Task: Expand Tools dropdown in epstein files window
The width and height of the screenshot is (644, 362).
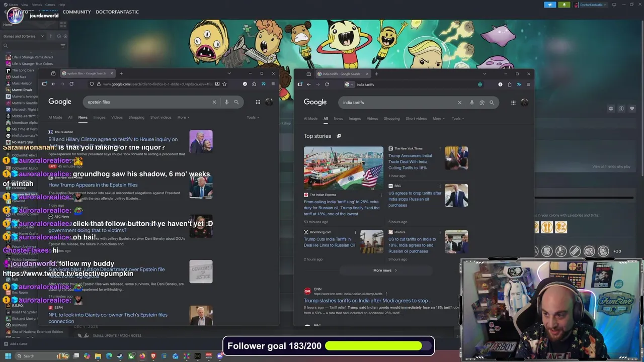Action: [253, 117]
